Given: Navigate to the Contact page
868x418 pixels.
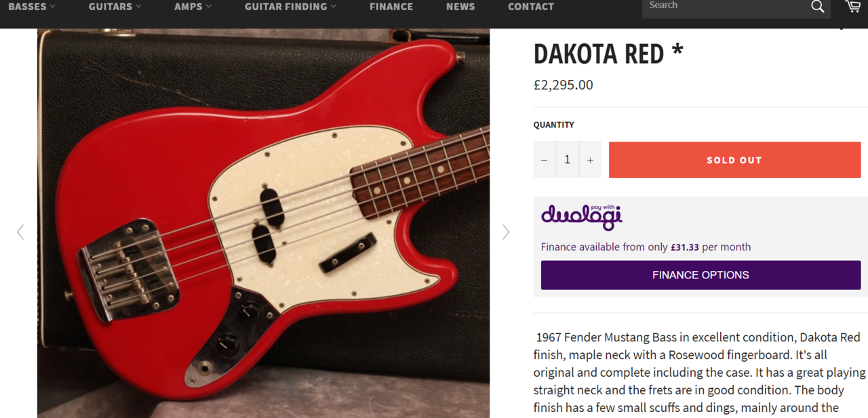Looking at the screenshot, I should (531, 7).
